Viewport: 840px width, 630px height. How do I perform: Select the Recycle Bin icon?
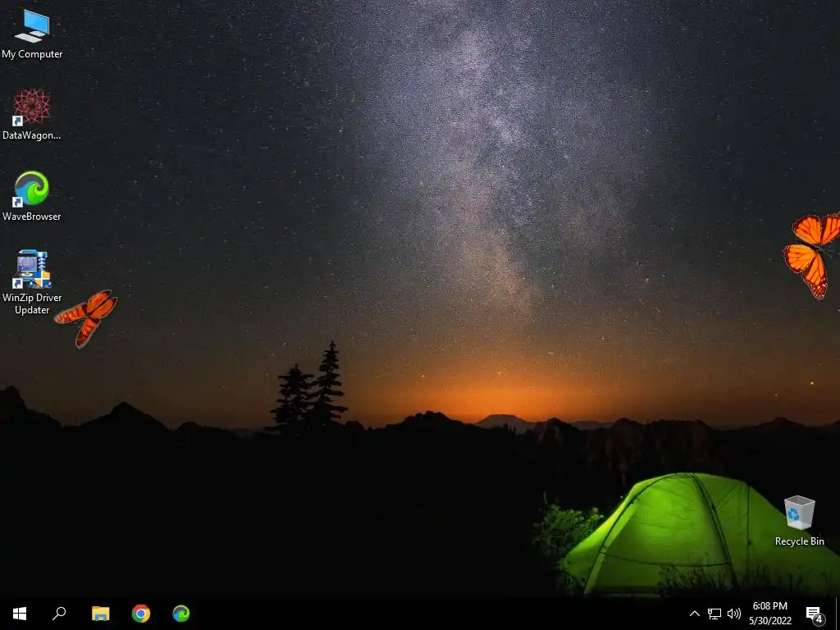point(799,521)
